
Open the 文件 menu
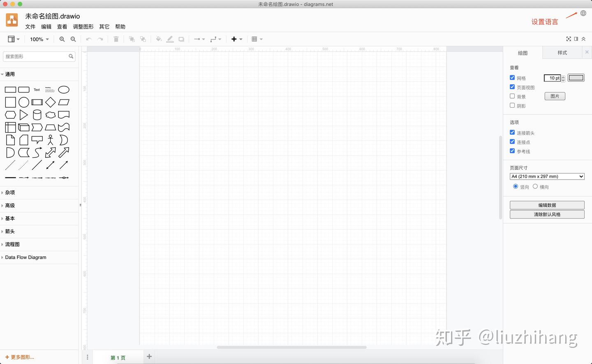30,27
